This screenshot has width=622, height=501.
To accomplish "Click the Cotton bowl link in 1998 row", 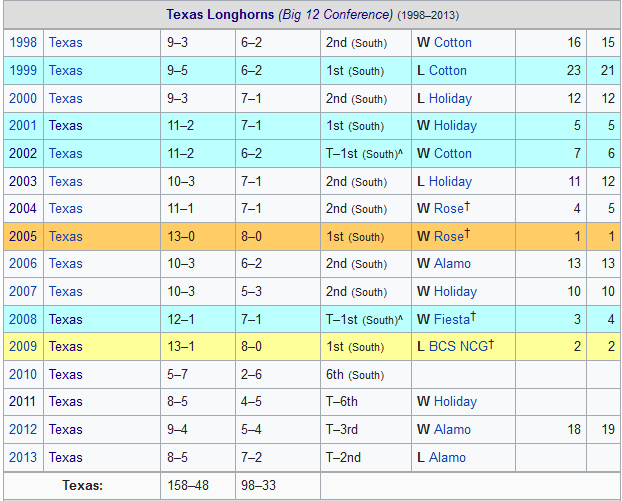I will [452, 43].
